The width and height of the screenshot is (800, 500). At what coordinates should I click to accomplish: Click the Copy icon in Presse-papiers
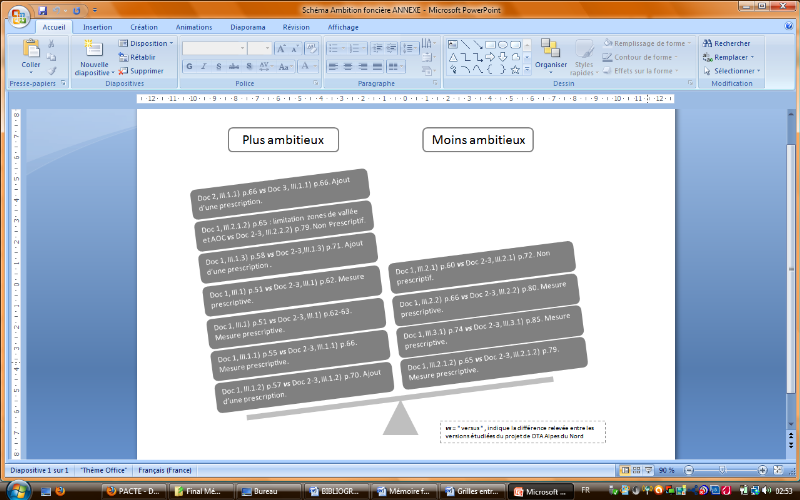(x=52, y=57)
